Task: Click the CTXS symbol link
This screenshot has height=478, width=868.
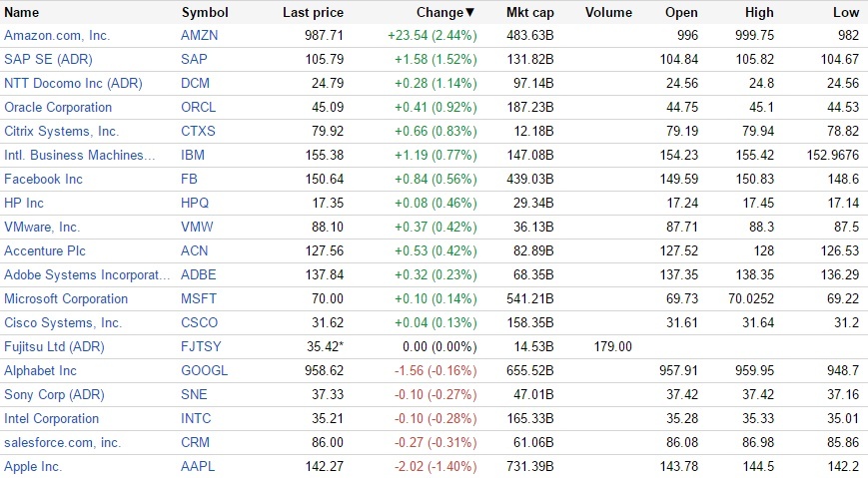Action: (198, 132)
